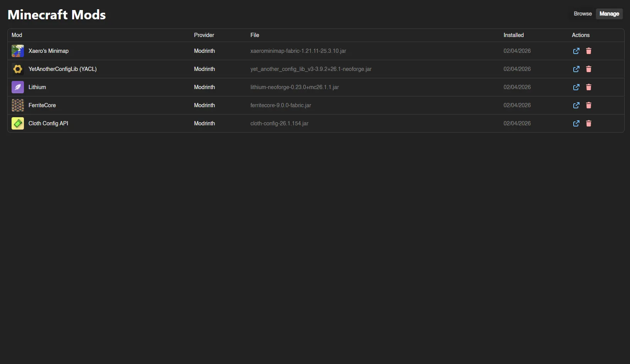Click cloth-config-26.1.154.jar filename

279,123
